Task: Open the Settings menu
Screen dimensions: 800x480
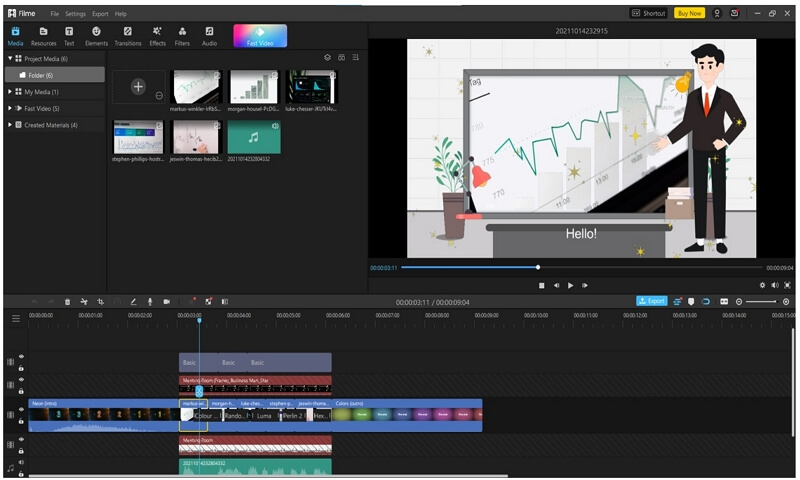Action: point(75,14)
